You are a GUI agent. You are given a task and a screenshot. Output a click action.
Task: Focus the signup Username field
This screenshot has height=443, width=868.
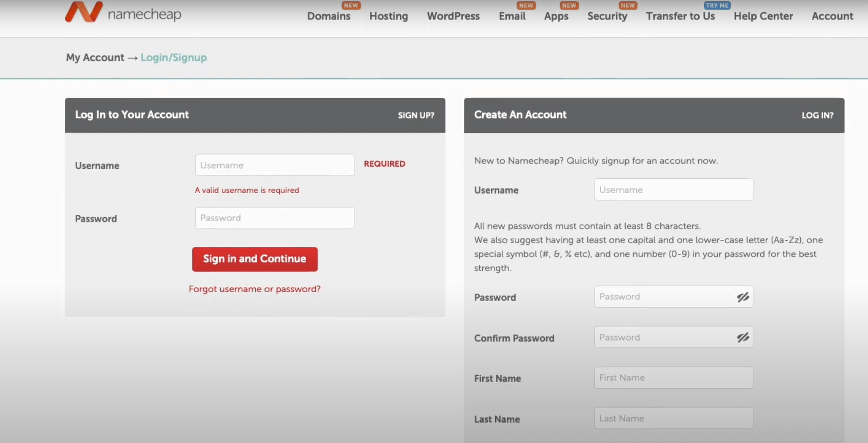click(x=674, y=189)
